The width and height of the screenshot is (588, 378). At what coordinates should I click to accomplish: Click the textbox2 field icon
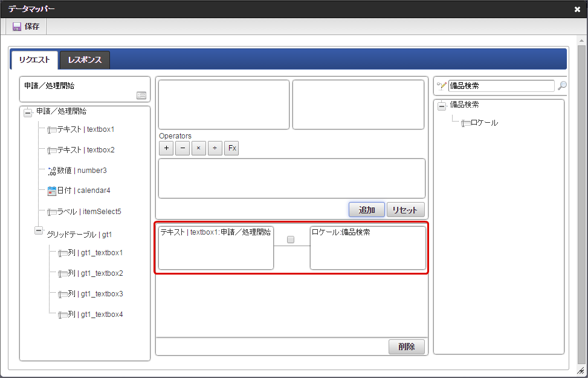(52, 151)
